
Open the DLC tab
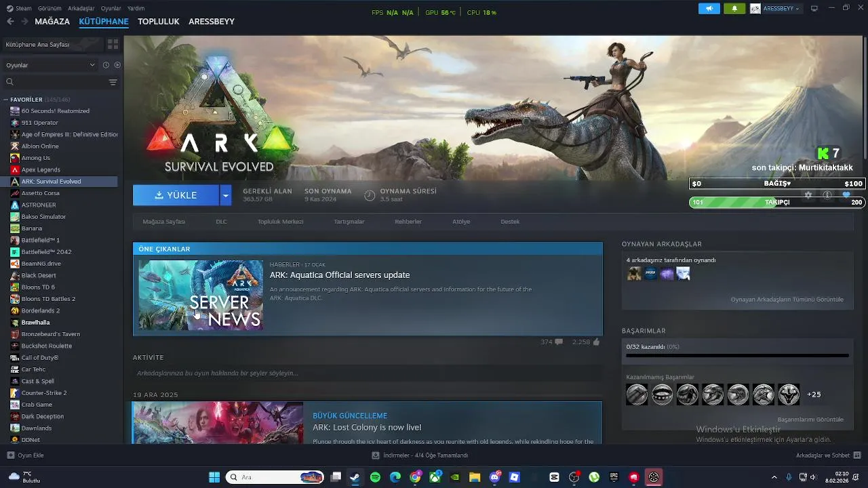point(221,222)
